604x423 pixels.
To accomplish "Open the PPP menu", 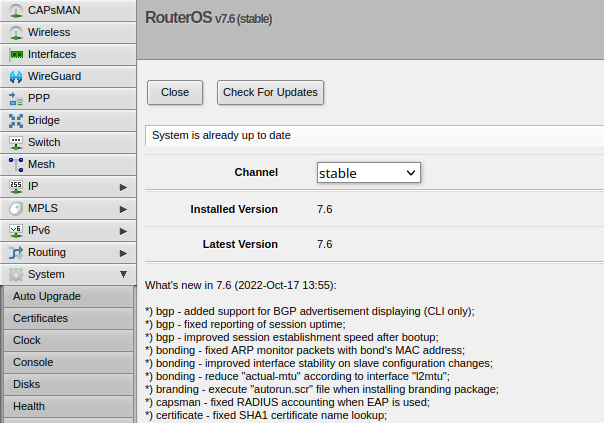I will [x=68, y=98].
